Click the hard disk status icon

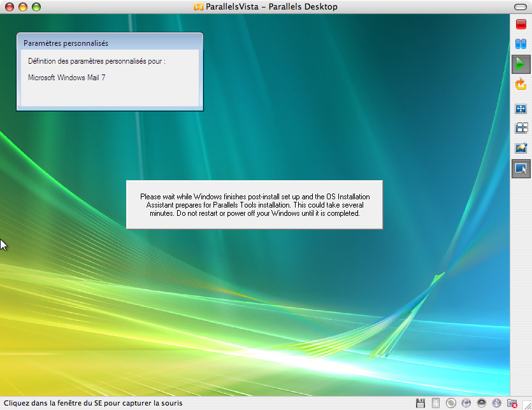(x=436, y=403)
